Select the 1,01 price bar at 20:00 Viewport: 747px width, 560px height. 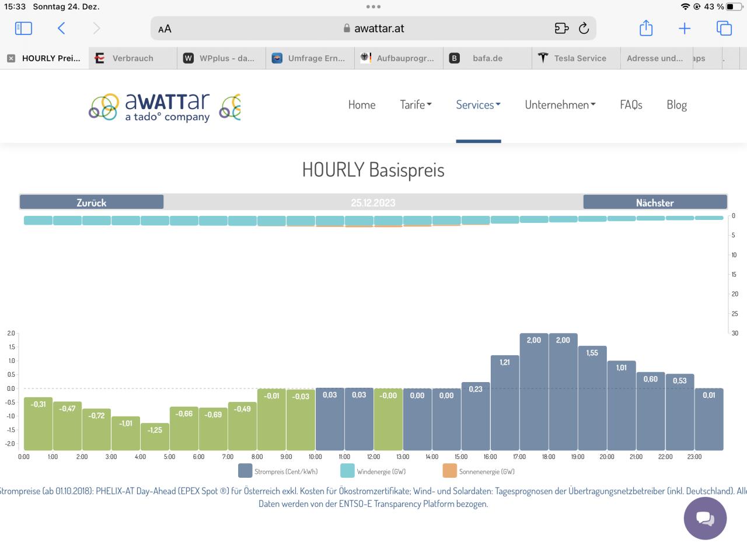click(x=622, y=405)
